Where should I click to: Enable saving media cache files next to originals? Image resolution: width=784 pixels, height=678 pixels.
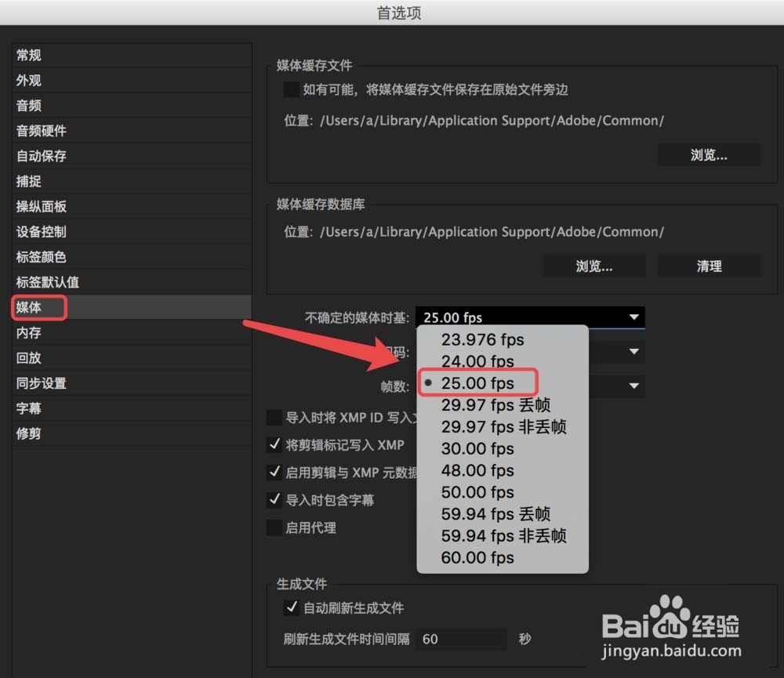point(291,89)
